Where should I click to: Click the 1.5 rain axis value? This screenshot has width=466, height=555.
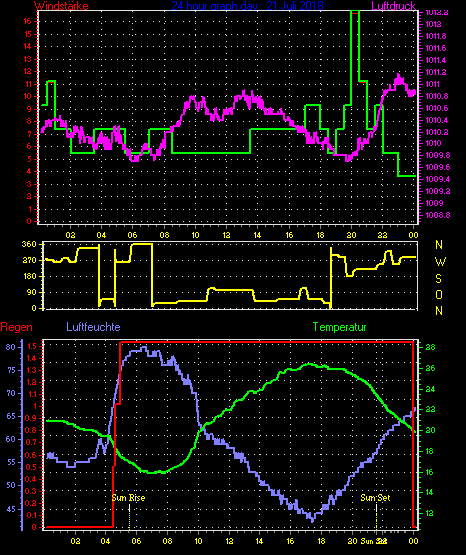pyautogui.click(x=31, y=346)
